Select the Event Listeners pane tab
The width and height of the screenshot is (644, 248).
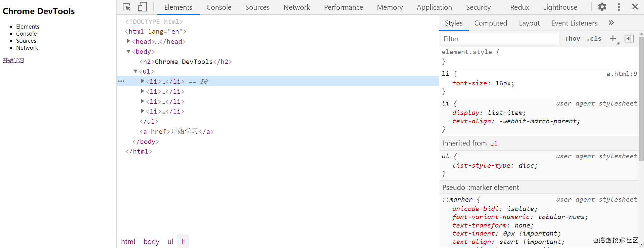574,23
